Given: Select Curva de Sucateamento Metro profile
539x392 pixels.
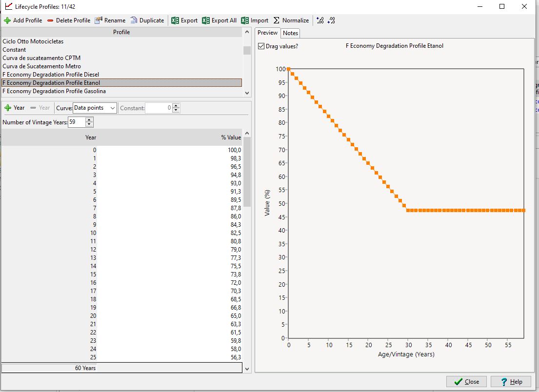Looking at the screenshot, I should (121, 66).
